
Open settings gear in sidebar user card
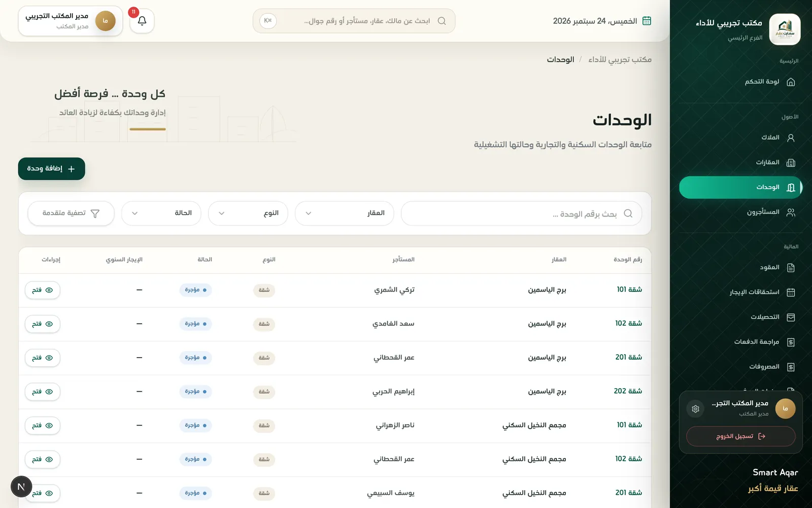pyautogui.click(x=695, y=409)
